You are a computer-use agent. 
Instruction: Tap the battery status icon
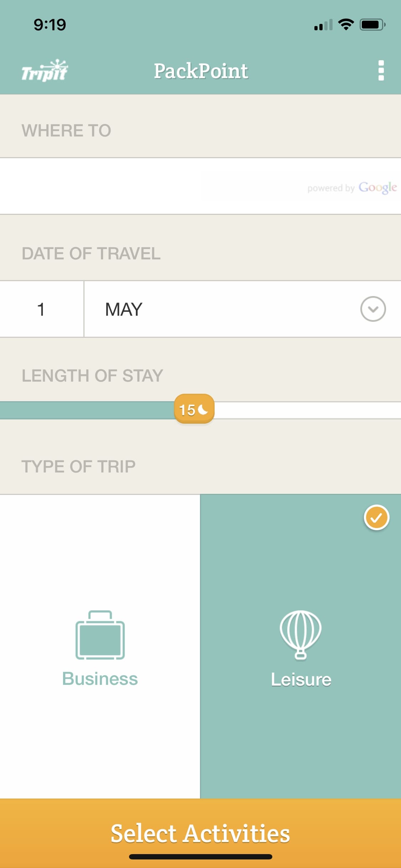pyautogui.click(x=372, y=25)
